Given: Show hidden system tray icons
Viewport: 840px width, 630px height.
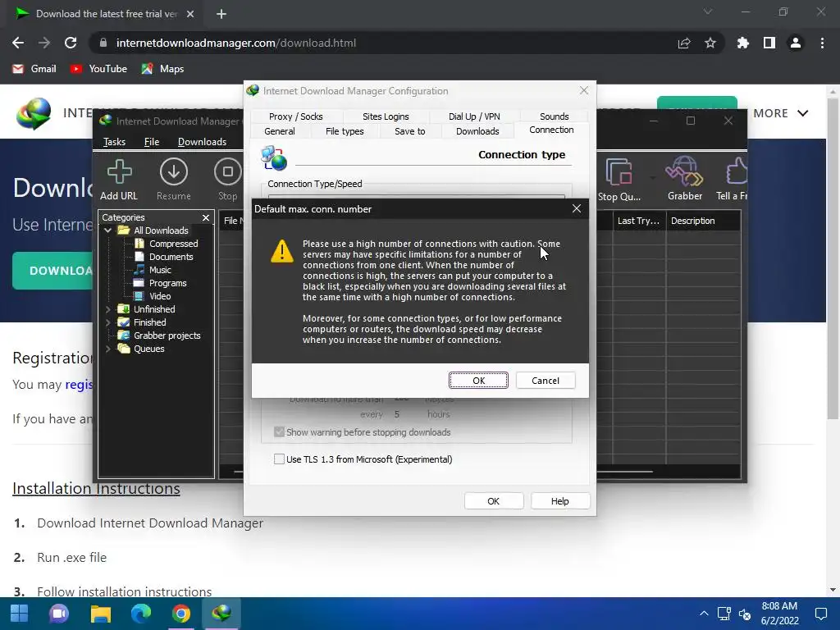Looking at the screenshot, I should [704, 614].
